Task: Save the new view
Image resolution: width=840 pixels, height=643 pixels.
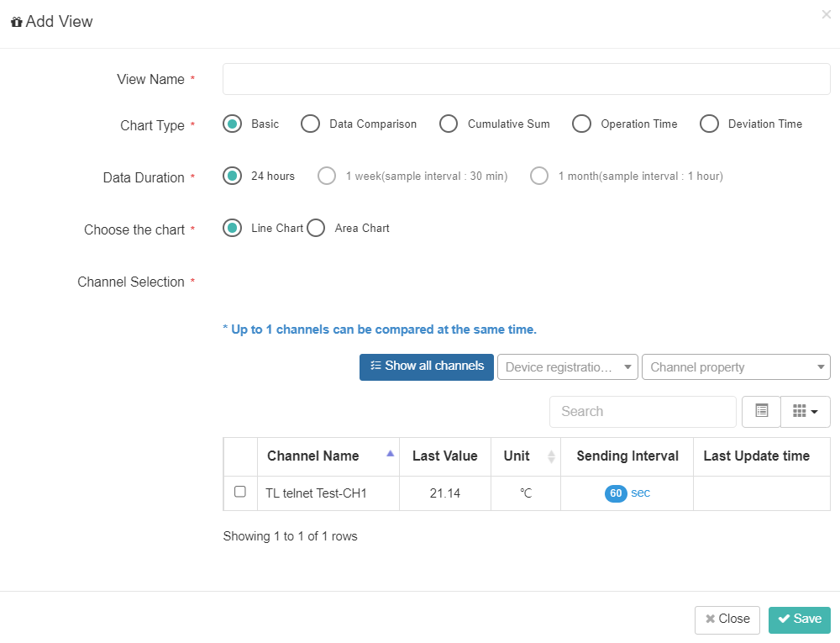Action: [x=800, y=619]
